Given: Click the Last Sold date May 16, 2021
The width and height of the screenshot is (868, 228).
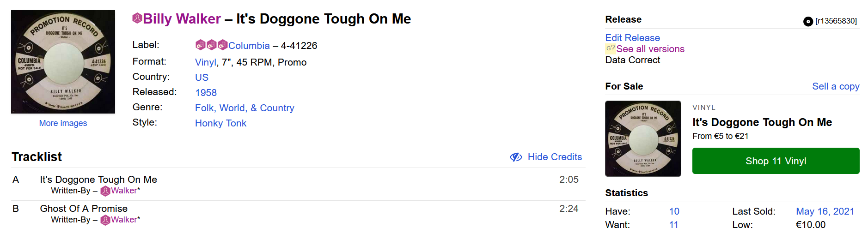Looking at the screenshot, I should click(825, 211).
